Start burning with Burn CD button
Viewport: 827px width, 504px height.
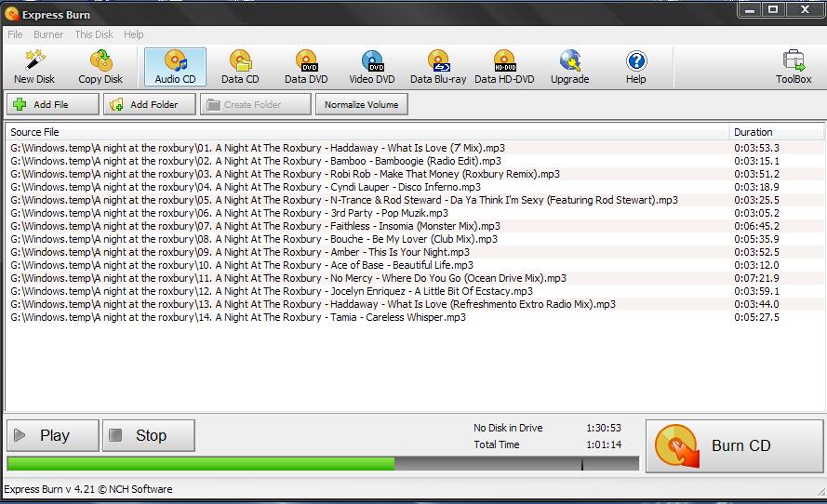pyautogui.click(x=734, y=446)
